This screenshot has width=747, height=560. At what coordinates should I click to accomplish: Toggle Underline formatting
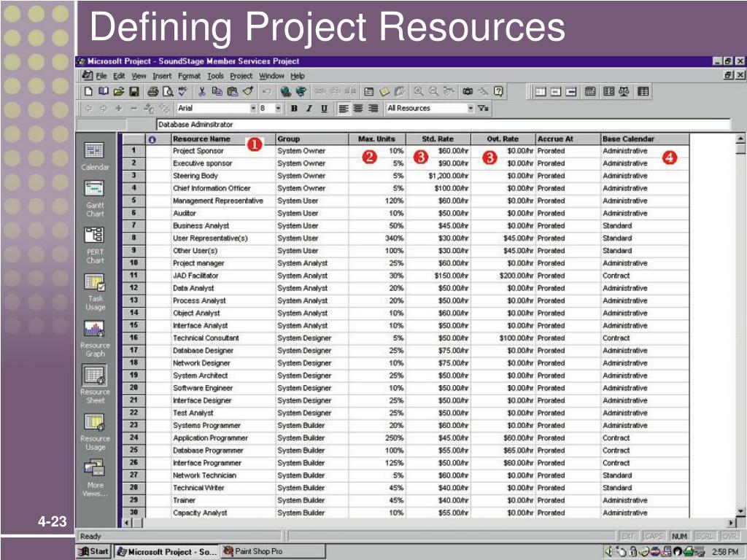pyautogui.click(x=324, y=109)
